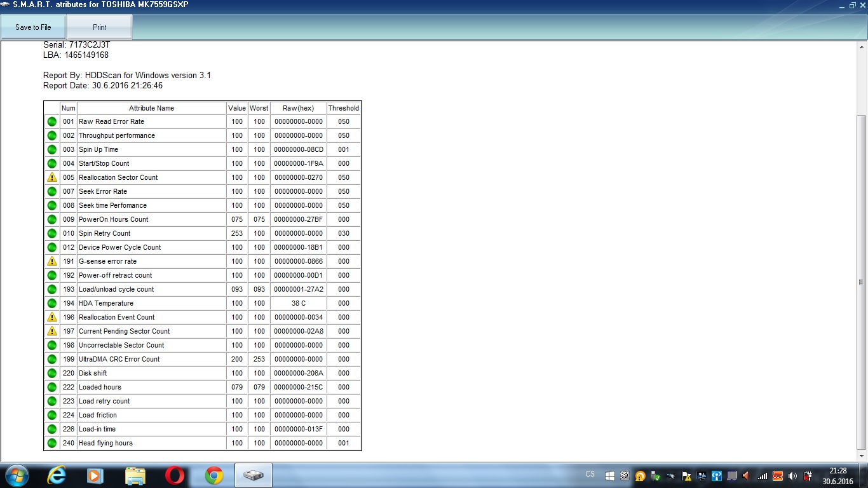Click the "Raw Read Error Rate" attribute name
This screenshot has height=488, width=868.
111,121
